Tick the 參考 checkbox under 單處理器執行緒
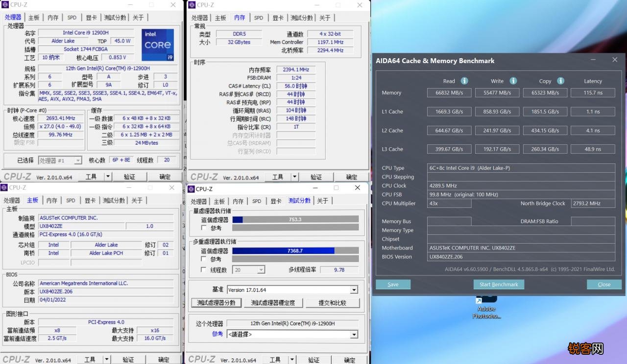This screenshot has height=364, width=627. coord(204,228)
